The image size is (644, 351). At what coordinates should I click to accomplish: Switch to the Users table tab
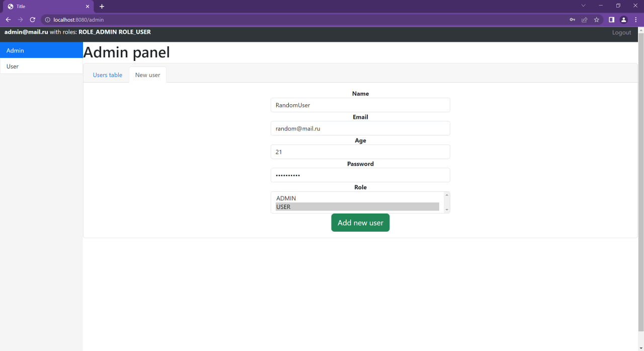[108, 75]
